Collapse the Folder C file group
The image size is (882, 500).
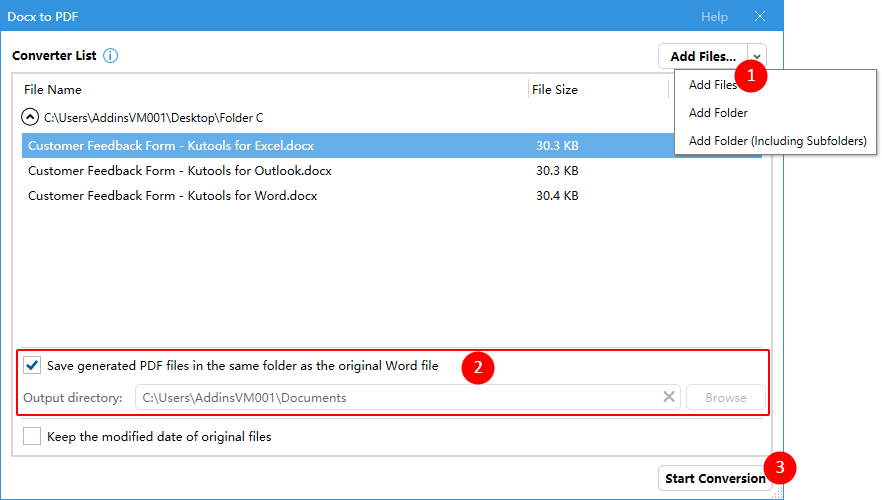pos(31,118)
